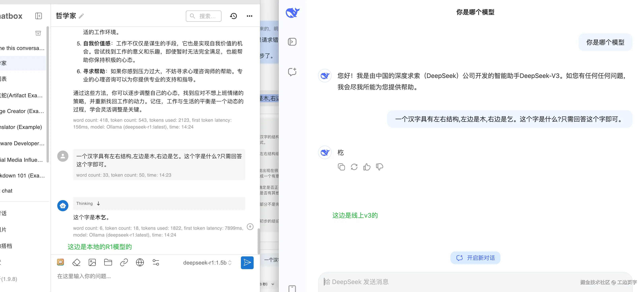The width and height of the screenshot is (644, 292).
Task: Toggle thumbs down on DeepSeek answer
Action: pyautogui.click(x=379, y=167)
